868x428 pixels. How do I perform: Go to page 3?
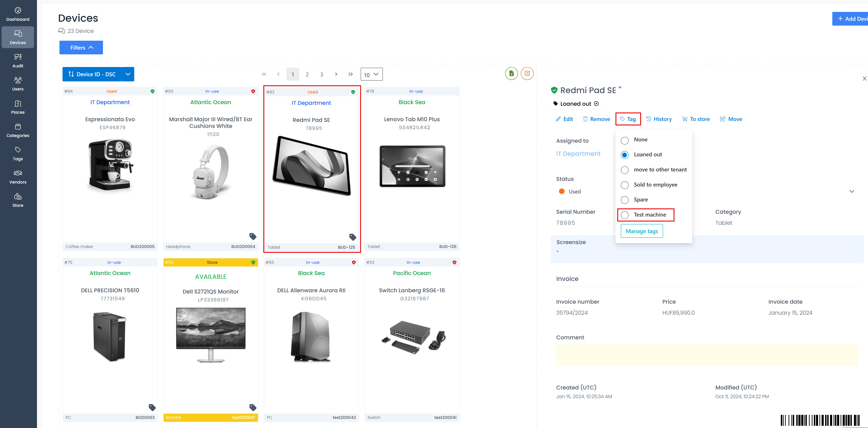[321, 74]
